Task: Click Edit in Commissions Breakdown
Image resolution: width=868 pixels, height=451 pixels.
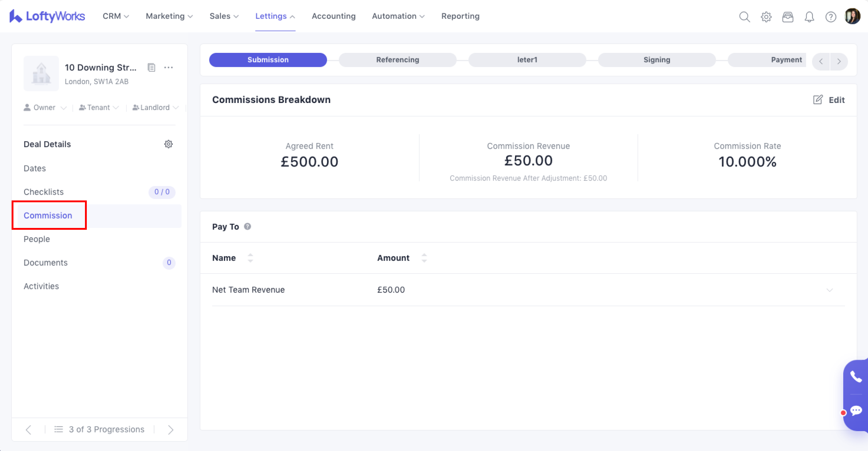Action: (829, 100)
